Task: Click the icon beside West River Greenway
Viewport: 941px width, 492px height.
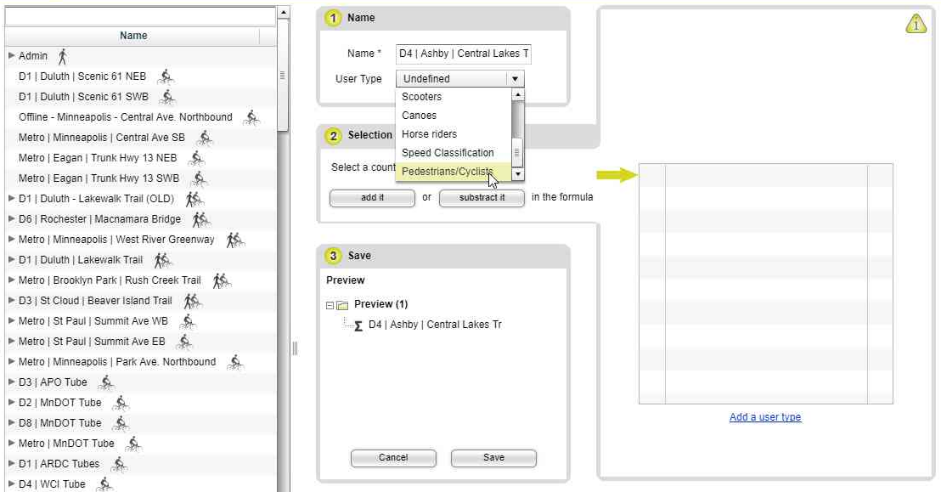Action: (x=235, y=240)
